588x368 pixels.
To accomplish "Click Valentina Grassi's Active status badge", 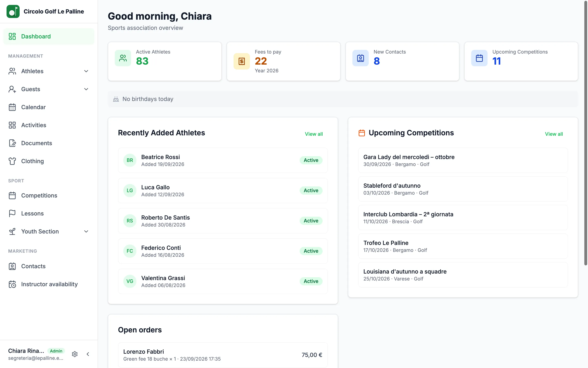I will tap(311, 281).
